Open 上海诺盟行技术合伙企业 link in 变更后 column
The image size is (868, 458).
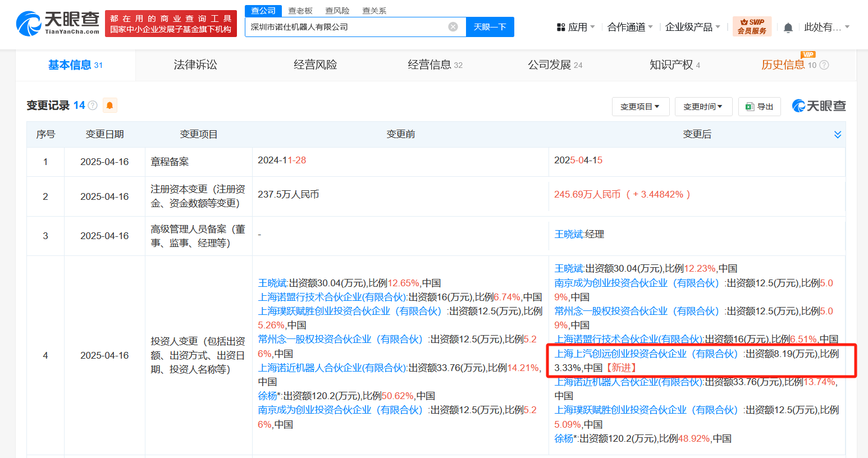629,340
